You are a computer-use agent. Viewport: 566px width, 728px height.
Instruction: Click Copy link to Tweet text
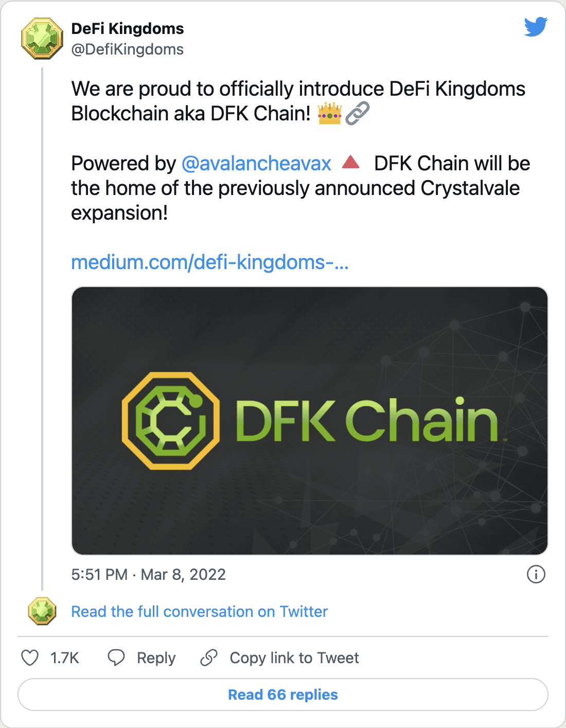pyautogui.click(x=294, y=658)
